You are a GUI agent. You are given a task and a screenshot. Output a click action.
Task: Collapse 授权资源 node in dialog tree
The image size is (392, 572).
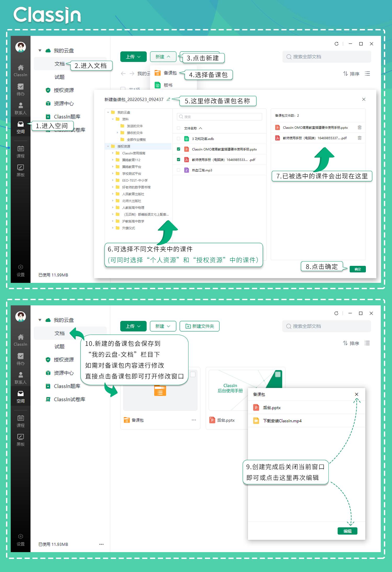[x=108, y=146]
